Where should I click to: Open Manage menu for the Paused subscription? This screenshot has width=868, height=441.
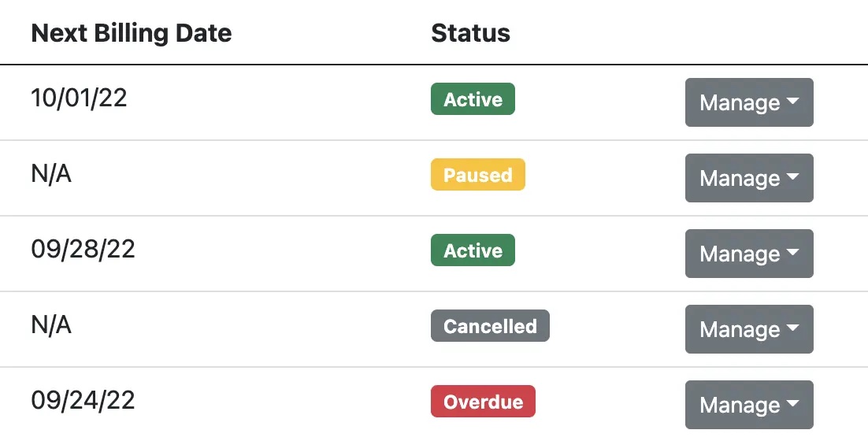pyautogui.click(x=748, y=178)
